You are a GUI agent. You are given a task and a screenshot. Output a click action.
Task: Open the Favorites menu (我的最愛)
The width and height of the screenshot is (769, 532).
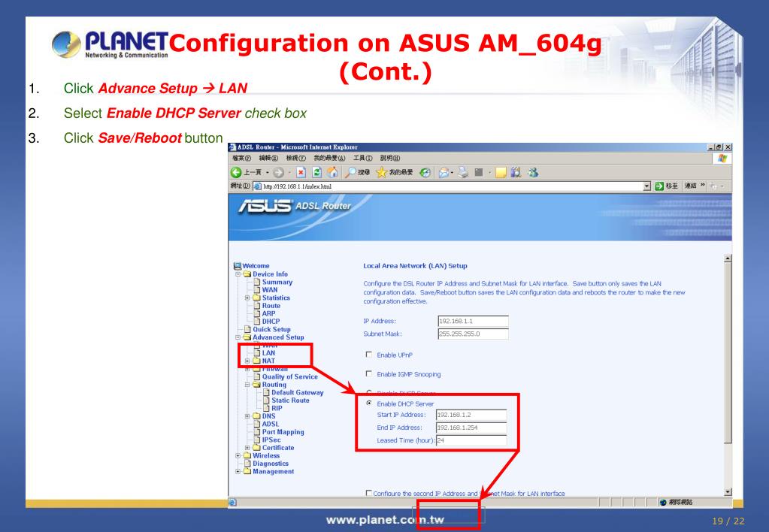coord(329,158)
